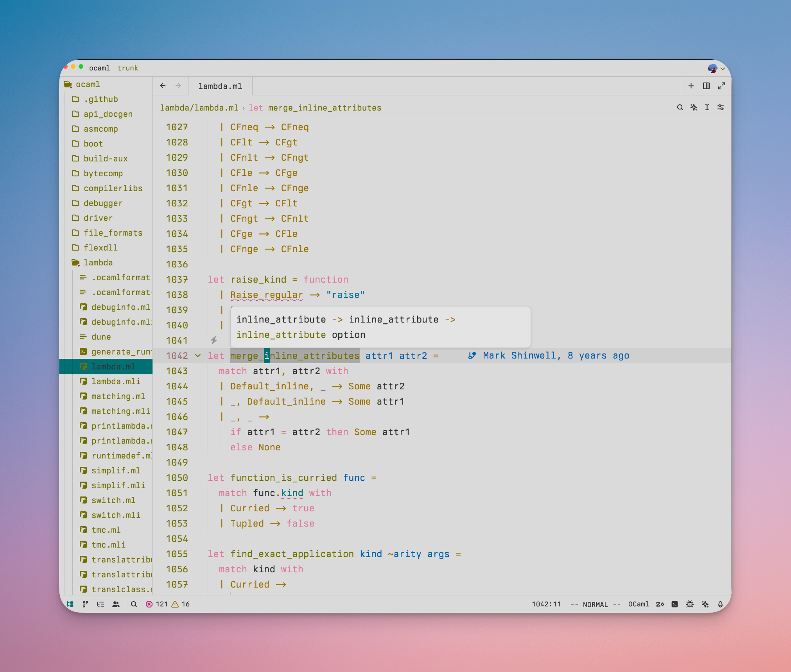Go forward with right arrow navigation button
The image size is (791, 672).
point(178,86)
